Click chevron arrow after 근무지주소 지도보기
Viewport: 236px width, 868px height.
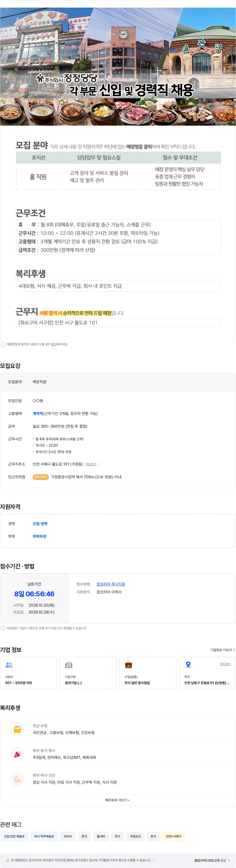pos(99,464)
